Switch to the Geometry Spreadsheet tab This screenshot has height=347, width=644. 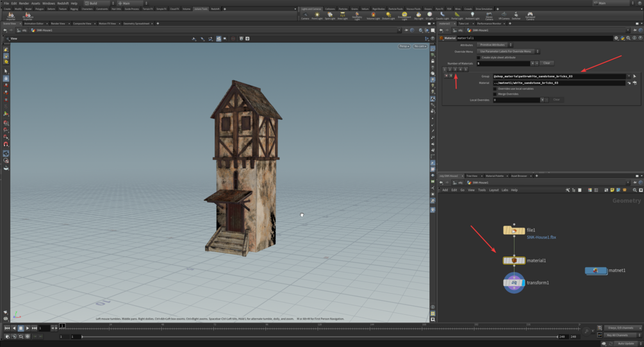(x=136, y=24)
